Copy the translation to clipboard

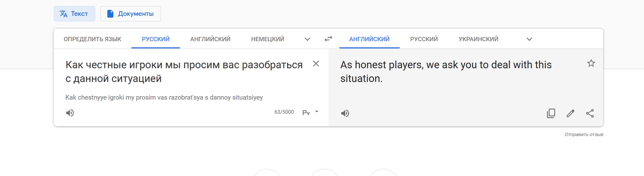[x=551, y=113]
